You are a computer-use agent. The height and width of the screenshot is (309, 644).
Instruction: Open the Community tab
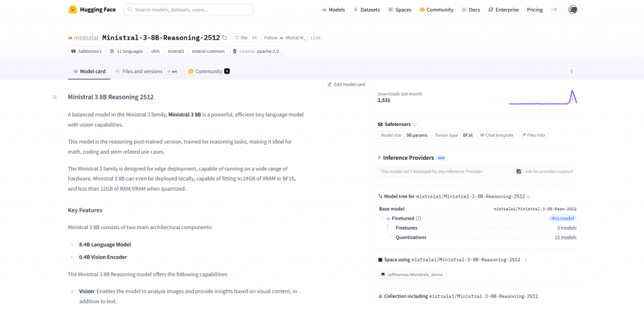tap(208, 71)
